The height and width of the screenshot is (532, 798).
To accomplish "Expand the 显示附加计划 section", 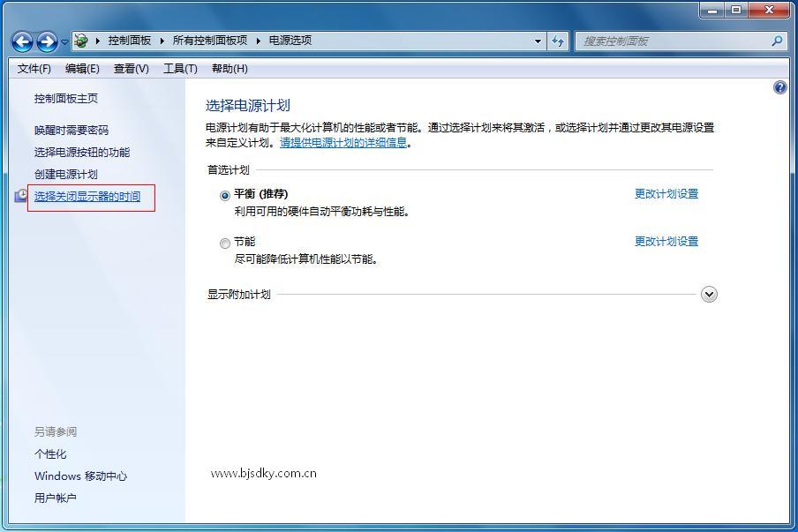I will [709, 294].
